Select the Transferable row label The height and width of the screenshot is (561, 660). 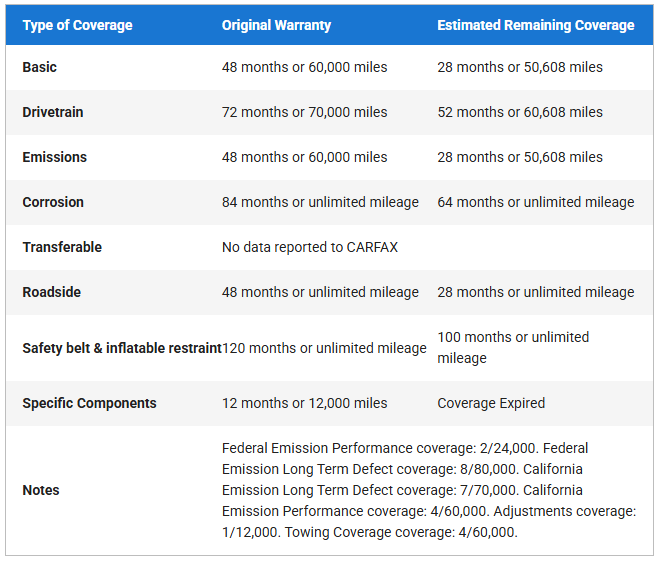(x=62, y=247)
